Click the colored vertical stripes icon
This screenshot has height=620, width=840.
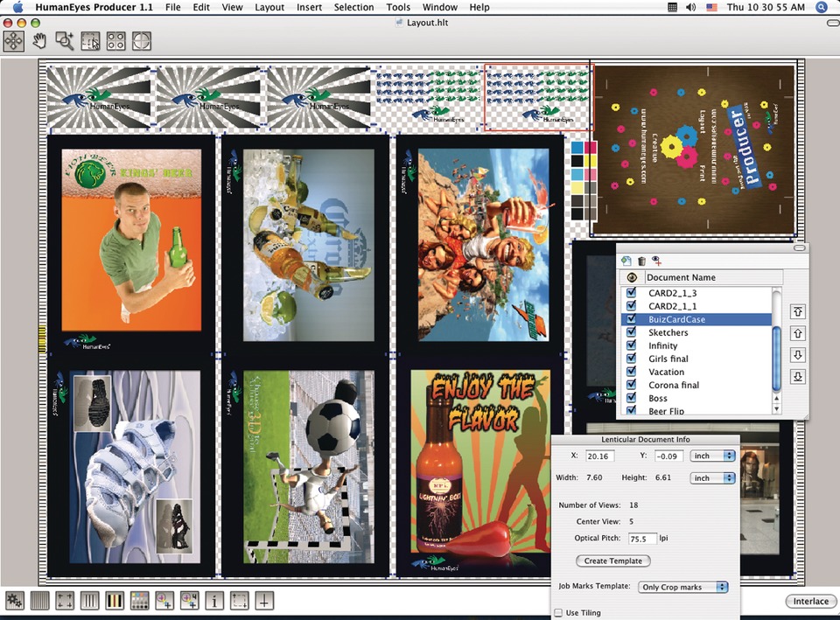point(115,601)
